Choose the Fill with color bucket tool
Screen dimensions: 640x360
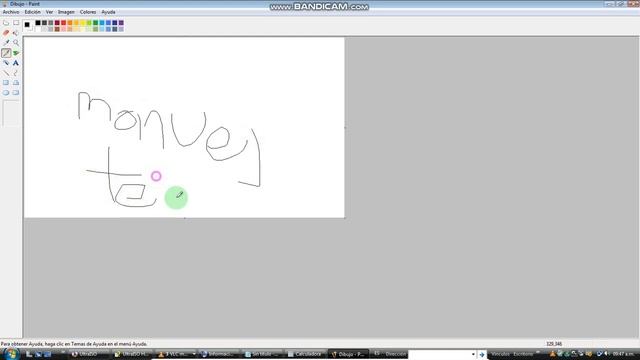click(x=16, y=33)
